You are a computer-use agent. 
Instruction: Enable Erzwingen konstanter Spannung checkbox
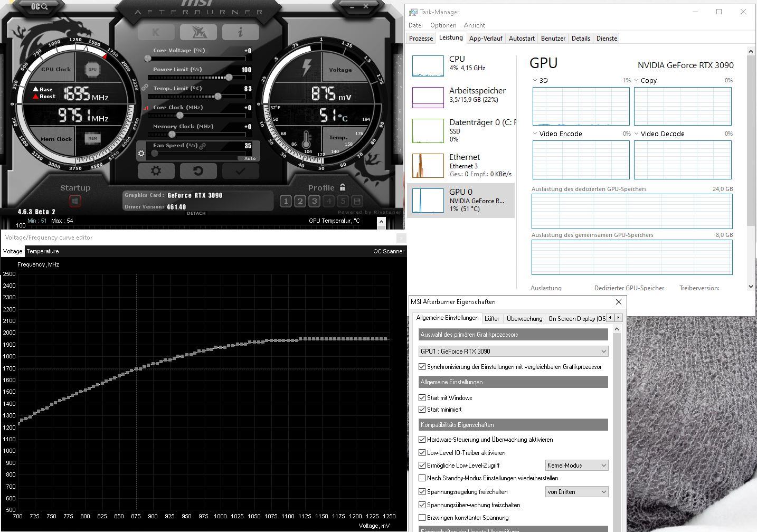click(422, 518)
